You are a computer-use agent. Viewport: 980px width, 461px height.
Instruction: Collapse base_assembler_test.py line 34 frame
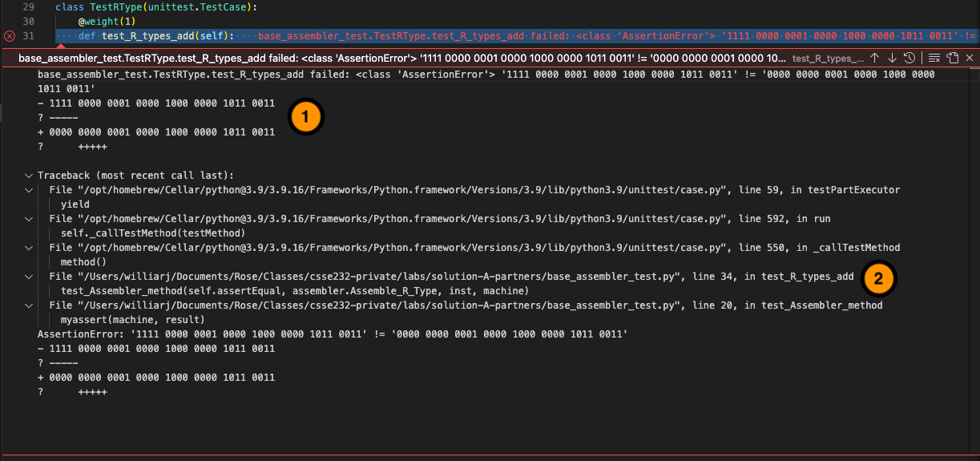[29, 277]
